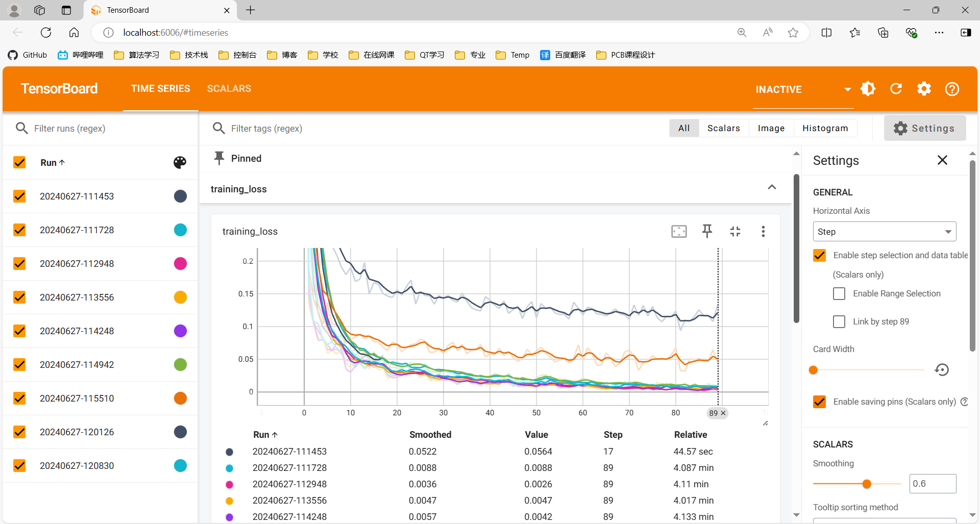The width and height of the screenshot is (980, 524).
Task: Switch to SCALARS tab
Action: click(x=229, y=89)
